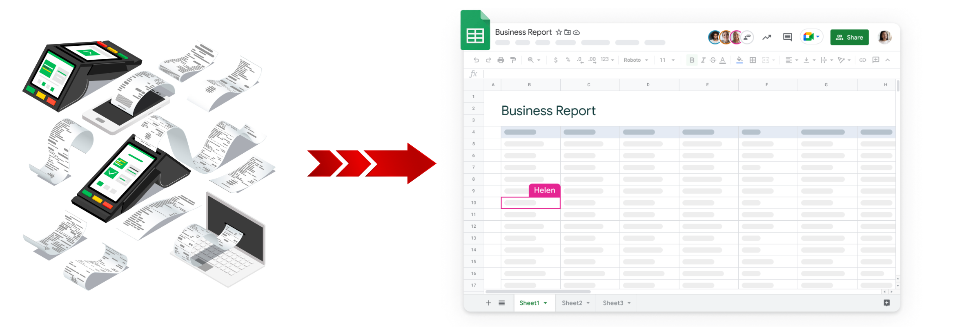Image resolution: width=980 pixels, height=327 pixels.
Task: Collapse the toolbar header with caret
Action: [x=888, y=60]
